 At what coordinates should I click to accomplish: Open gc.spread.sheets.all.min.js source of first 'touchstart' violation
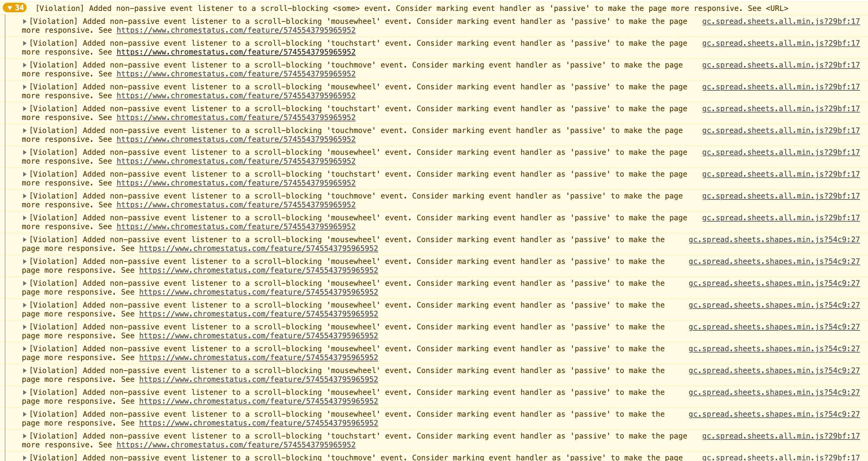[781, 43]
